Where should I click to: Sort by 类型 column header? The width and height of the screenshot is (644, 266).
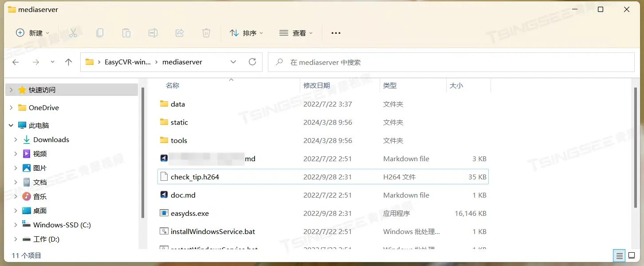pyautogui.click(x=390, y=85)
